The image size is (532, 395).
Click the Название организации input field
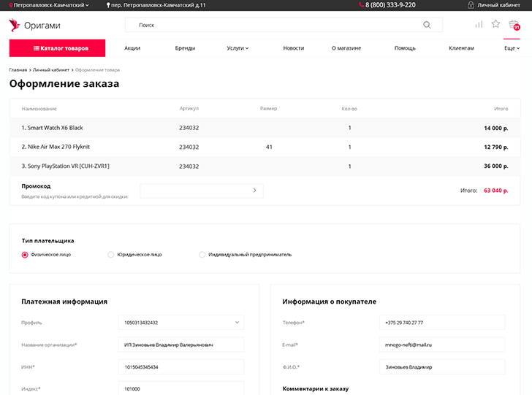click(x=181, y=345)
